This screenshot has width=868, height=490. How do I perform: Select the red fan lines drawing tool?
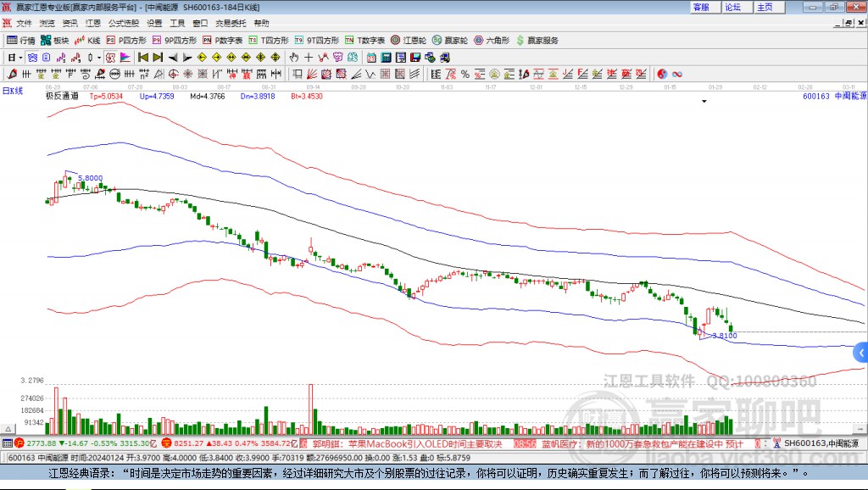pos(312,75)
